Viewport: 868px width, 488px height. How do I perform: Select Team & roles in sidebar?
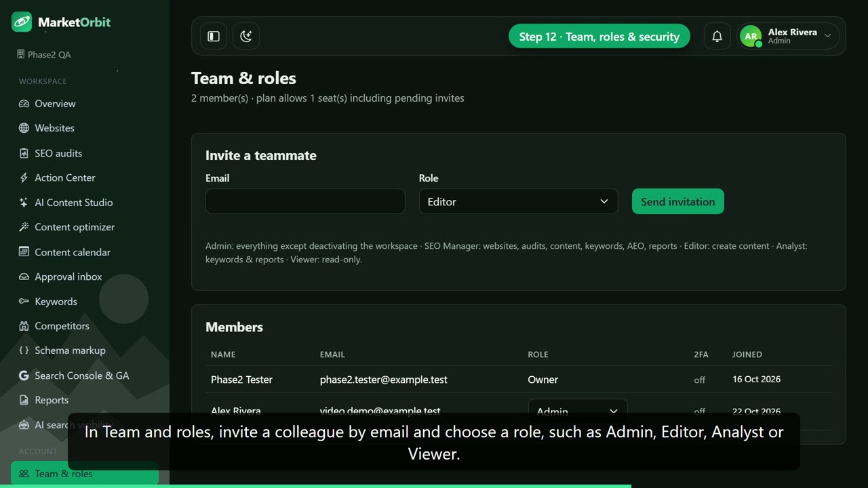pos(85,474)
